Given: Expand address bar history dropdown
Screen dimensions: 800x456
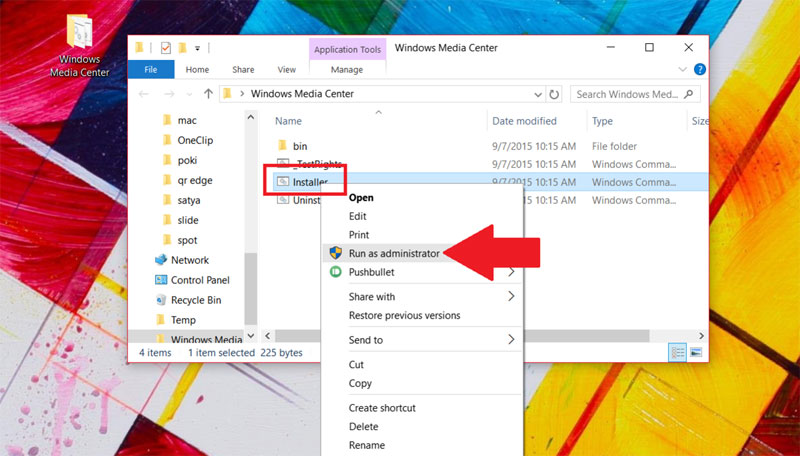Looking at the screenshot, I should 537,94.
